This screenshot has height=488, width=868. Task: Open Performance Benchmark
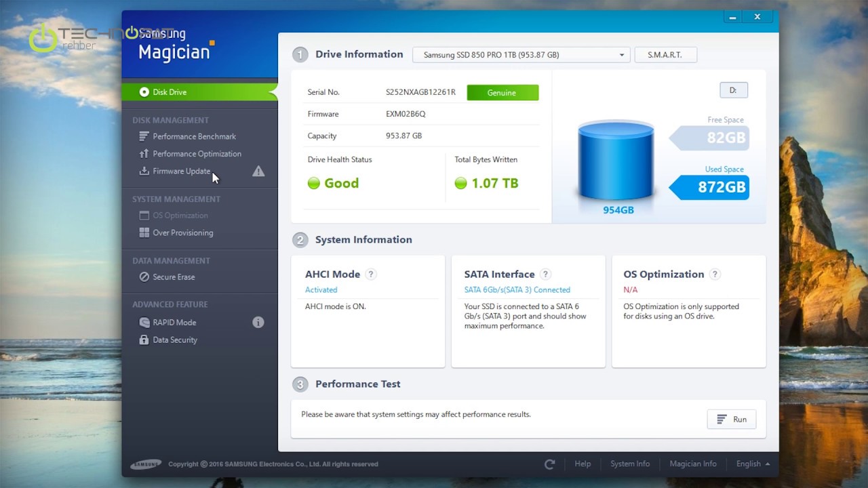coord(194,136)
